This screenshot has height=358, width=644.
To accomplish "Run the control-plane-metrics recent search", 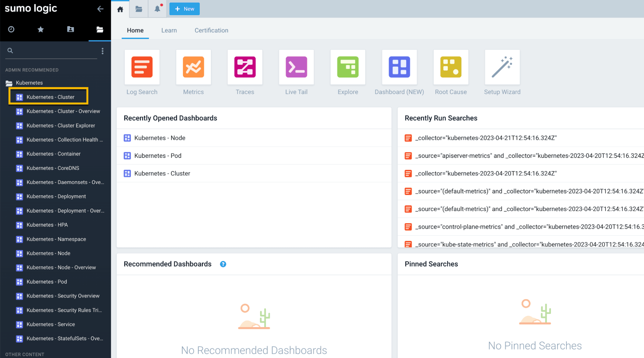I will click(521, 227).
